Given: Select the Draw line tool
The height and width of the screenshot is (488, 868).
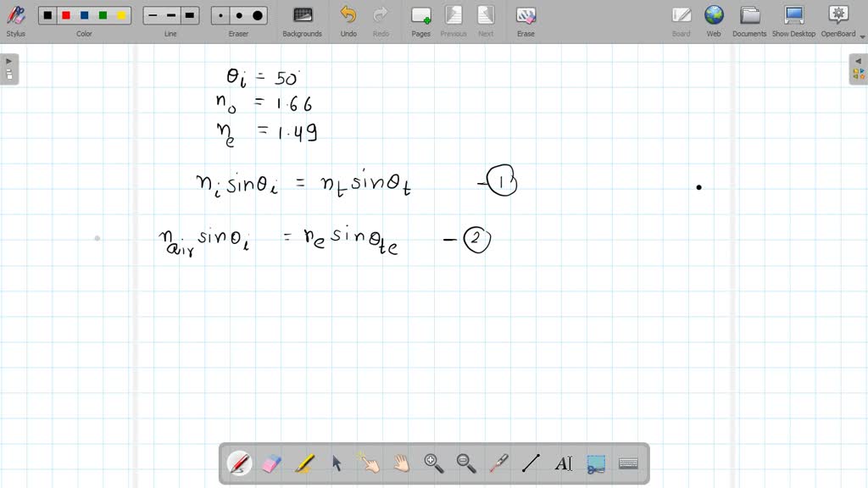Looking at the screenshot, I should pyautogui.click(x=530, y=463).
